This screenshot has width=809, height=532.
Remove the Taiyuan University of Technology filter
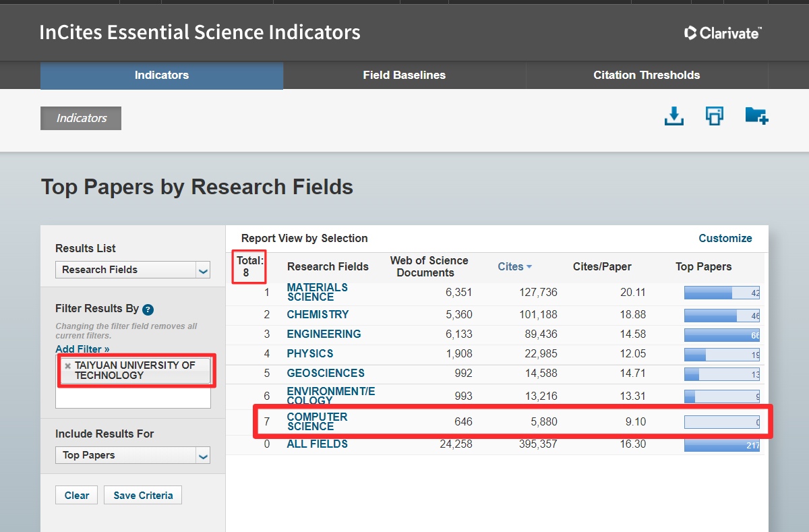click(67, 365)
